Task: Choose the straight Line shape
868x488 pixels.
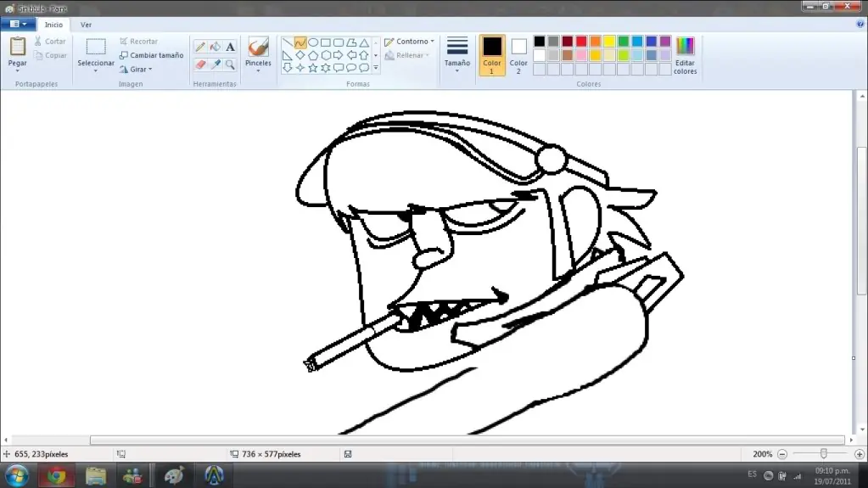Action: (288, 42)
